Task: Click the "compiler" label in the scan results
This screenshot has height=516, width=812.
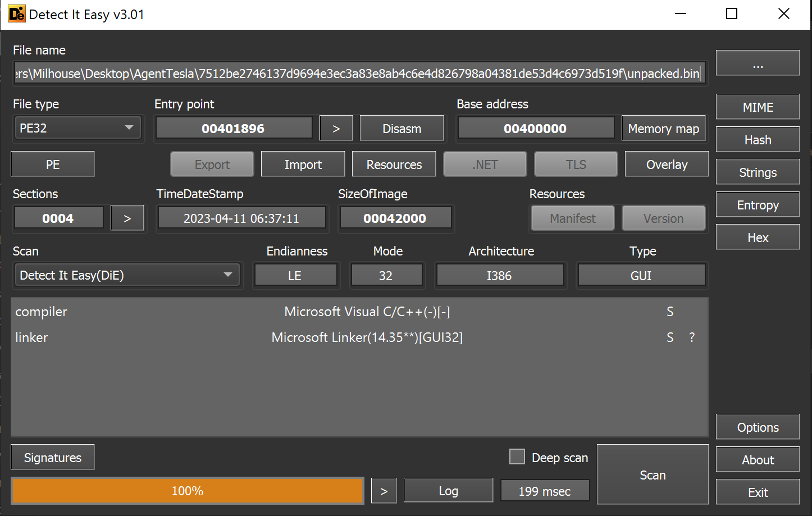Action: (x=41, y=312)
